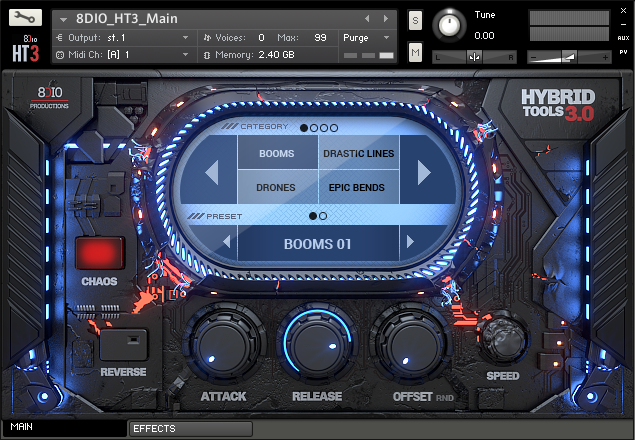Click the Hybrid Tools 3.0 logo
The height and width of the screenshot is (440, 635).
[x=558, y=105]
